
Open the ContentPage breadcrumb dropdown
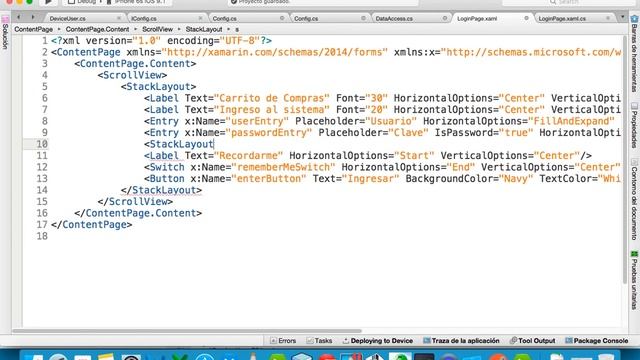[33, 29]
